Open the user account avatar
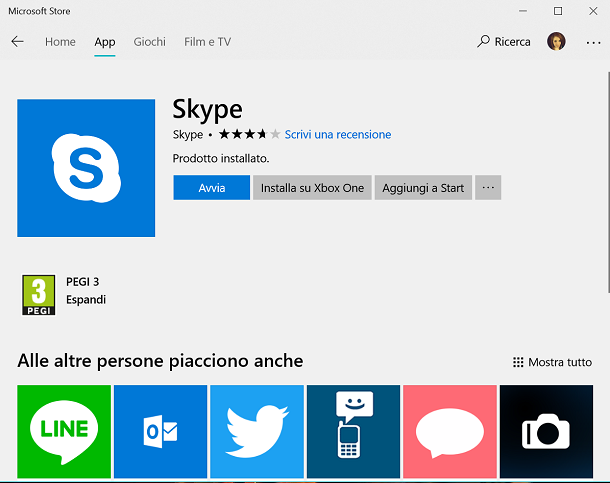The image size is (610, 483). point(556,41)
